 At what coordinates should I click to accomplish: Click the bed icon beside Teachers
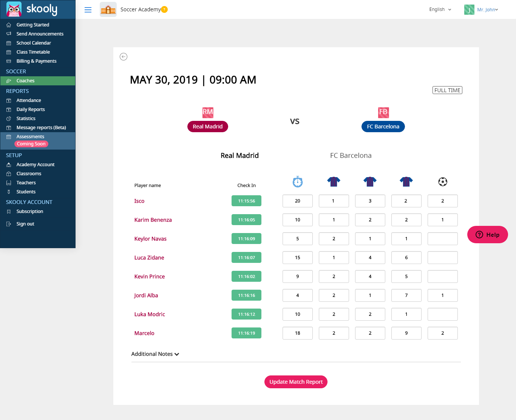pos(9,183)
